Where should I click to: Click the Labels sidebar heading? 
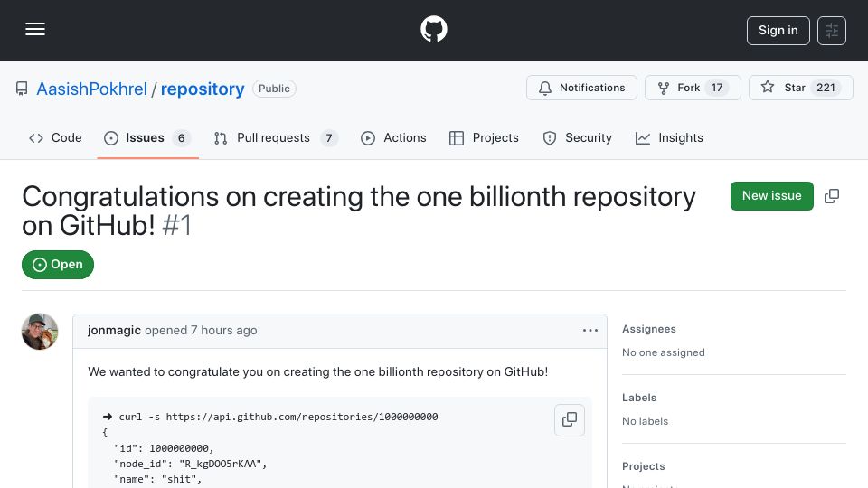click(639, 398)
